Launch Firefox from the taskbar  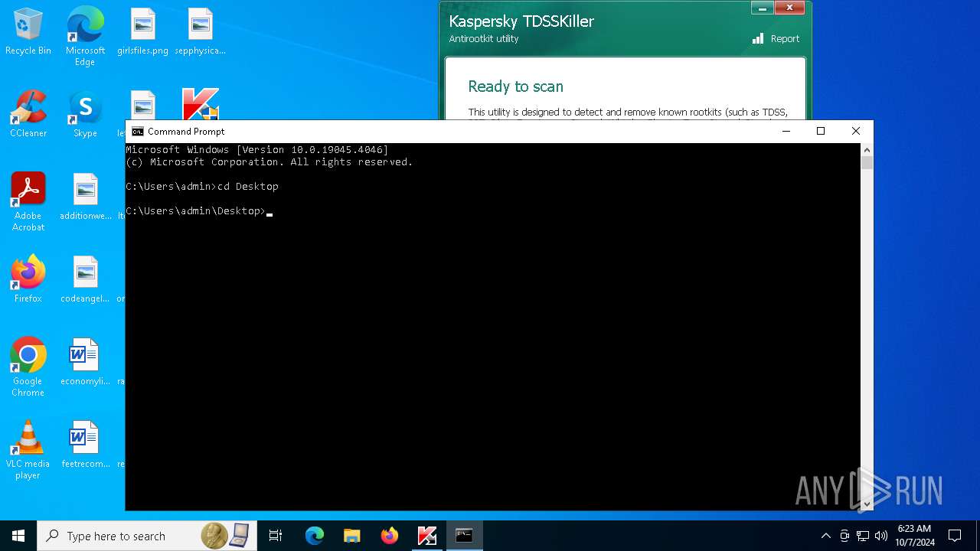tap(390, 536)
